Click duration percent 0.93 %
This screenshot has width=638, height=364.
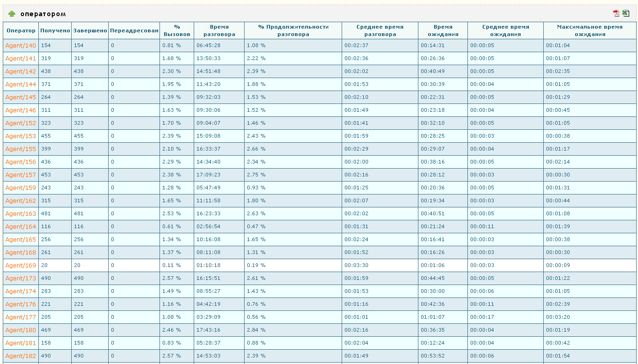click(256, 188)
